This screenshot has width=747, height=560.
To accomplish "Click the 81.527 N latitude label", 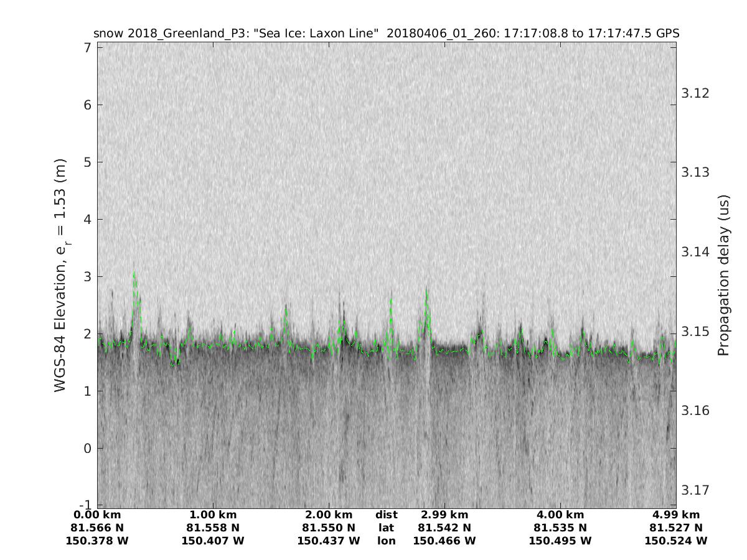I will point(676,528).
